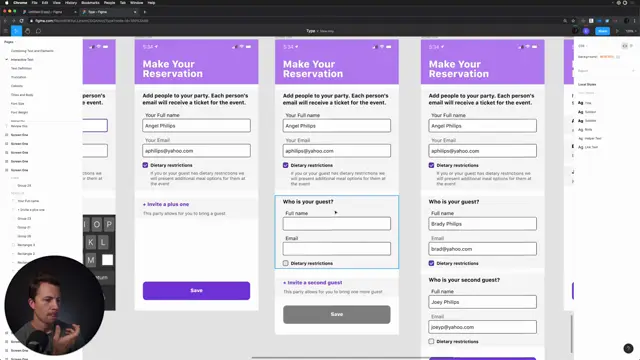Open the Truncation page
This screenshot has height=360, width=640.
(18, 77)
